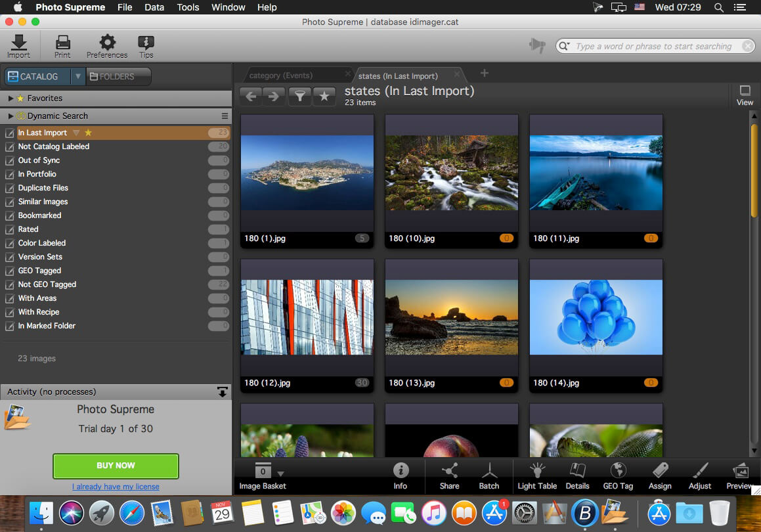The height and width of the screenshot is (532, 761).
Task: Go back with the left arrow button
Action: point(251,96)
